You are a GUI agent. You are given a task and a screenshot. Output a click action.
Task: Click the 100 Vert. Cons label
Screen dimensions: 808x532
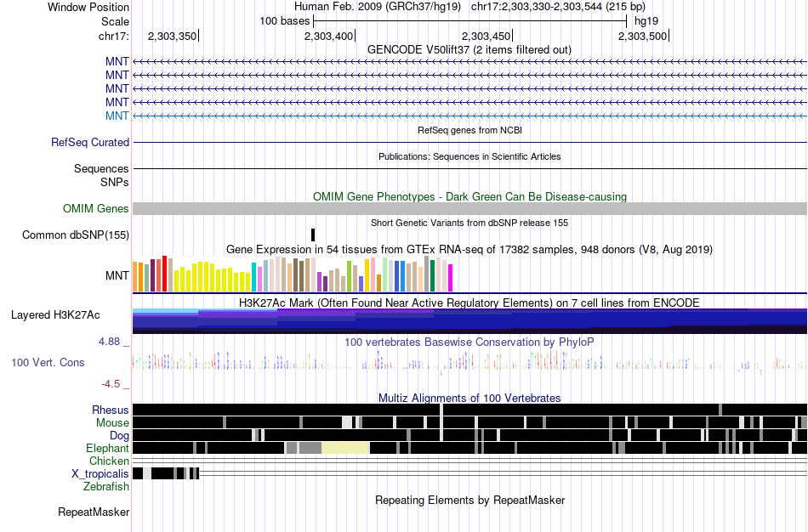coord(48,363)
